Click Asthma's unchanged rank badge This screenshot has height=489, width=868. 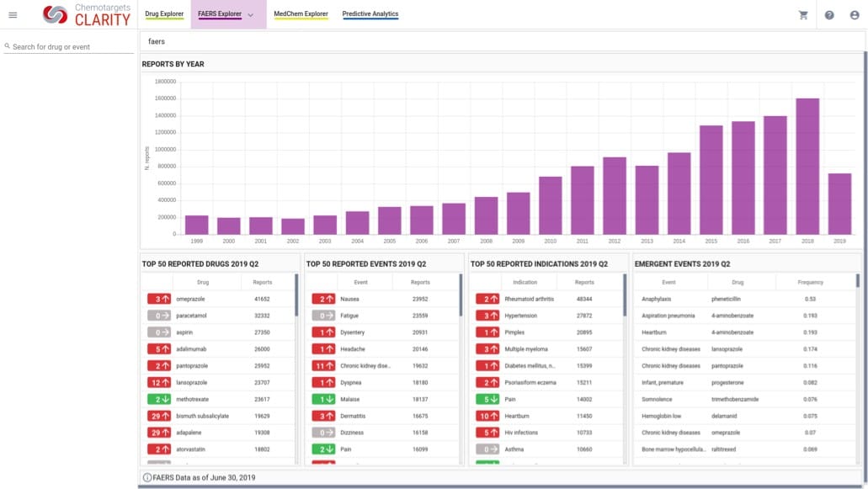pos(487,449)
